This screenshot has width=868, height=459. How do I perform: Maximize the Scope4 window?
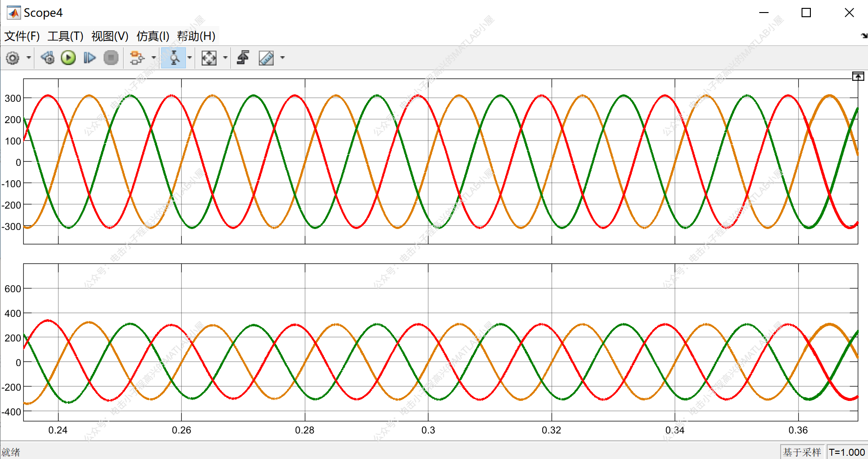806,13
